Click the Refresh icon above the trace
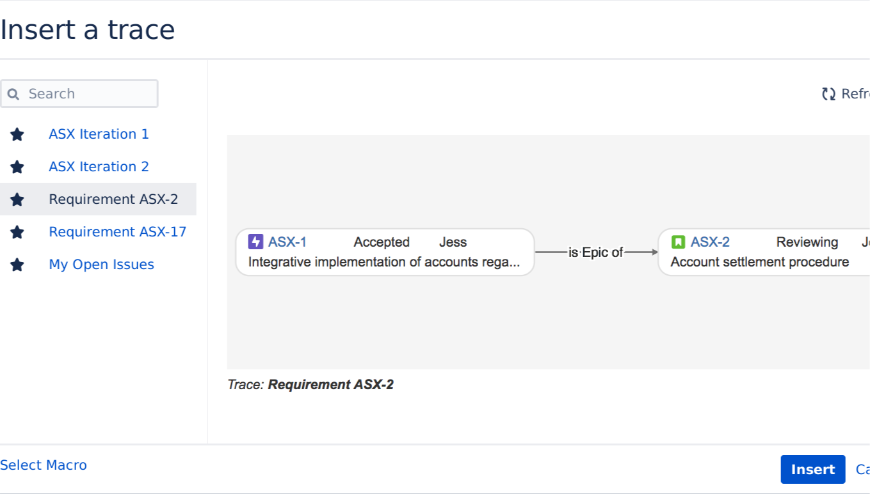The image size is (870, 494). pyautogui.click(x=828, y=94)
